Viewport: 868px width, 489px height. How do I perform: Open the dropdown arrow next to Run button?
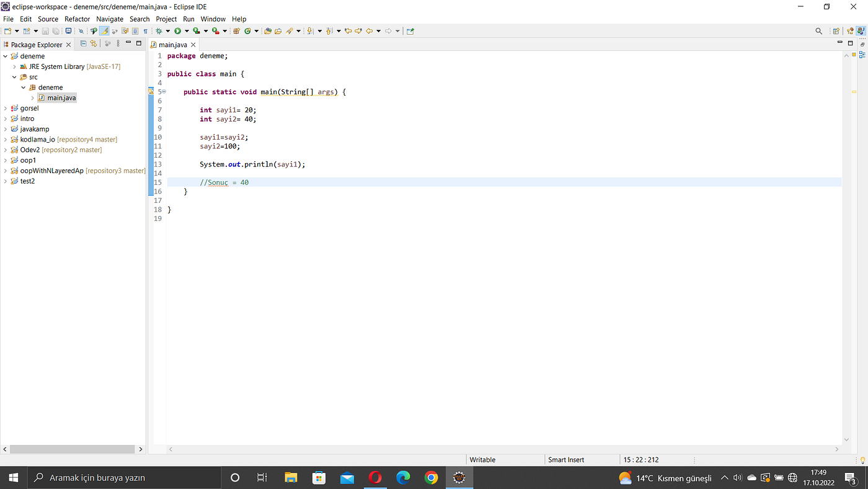(187, 31)
